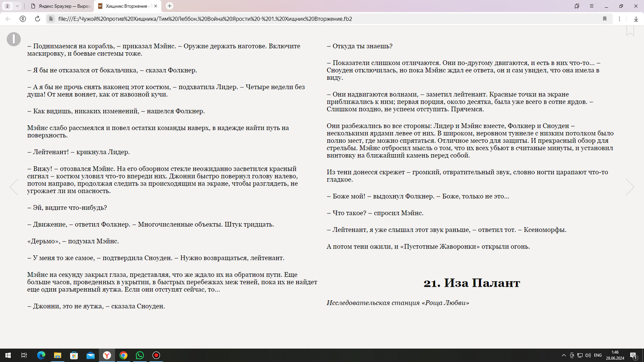This screenshot has height=362, width=644.
Task: Open the browser three-dots options menu
Action: click(620, 19)
